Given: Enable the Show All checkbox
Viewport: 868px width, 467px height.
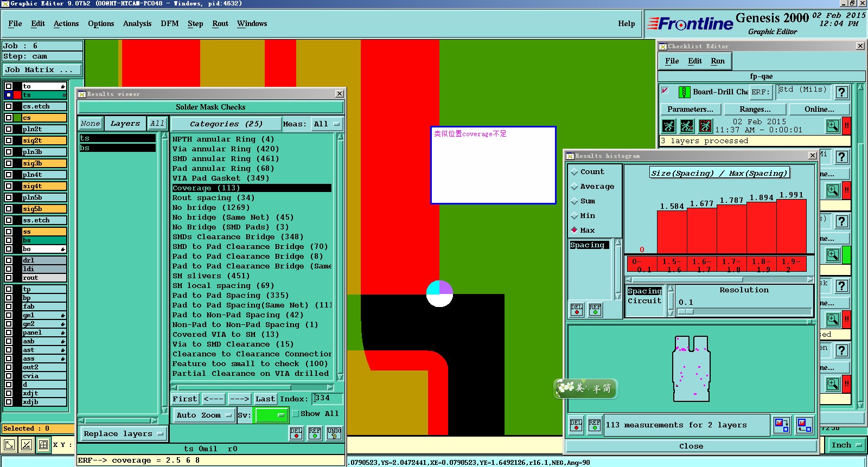Looking at the screenshot, I should (x=296, y=414).
